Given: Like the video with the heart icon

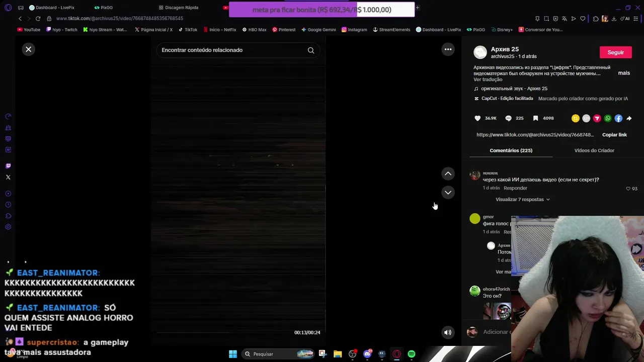Looking at the screenshot, I should 477,118.
